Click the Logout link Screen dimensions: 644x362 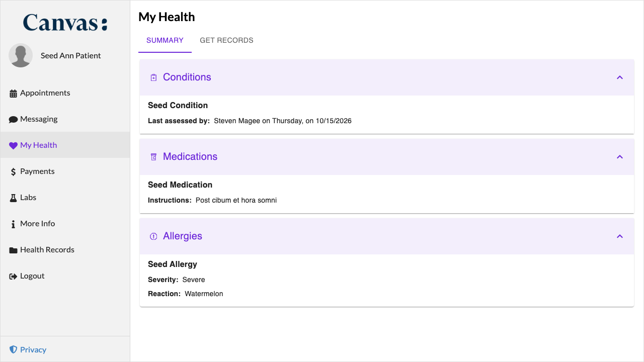tap(65, 276)
